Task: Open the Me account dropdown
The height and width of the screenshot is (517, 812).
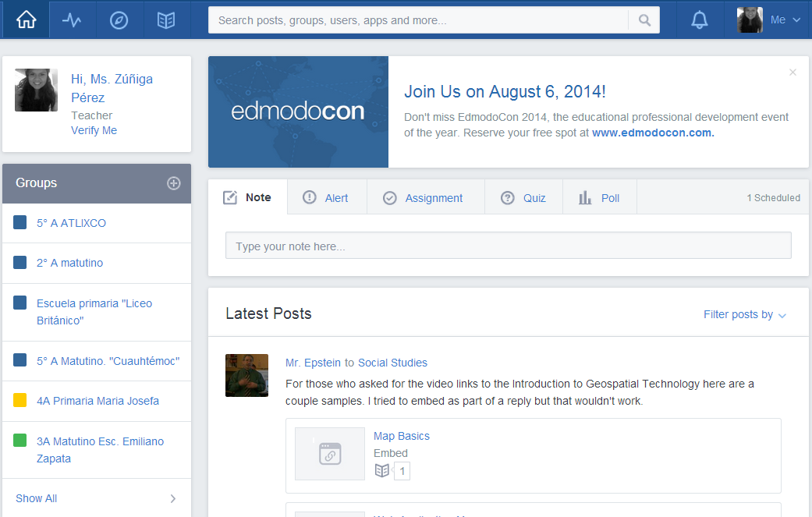Action: (785, 19)
